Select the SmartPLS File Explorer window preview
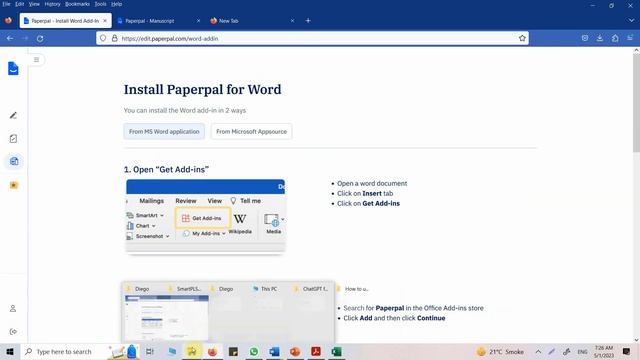 pos(189,289)
